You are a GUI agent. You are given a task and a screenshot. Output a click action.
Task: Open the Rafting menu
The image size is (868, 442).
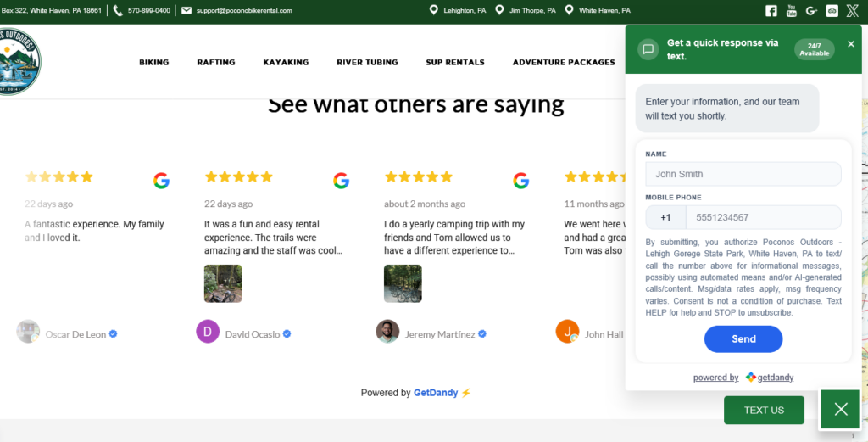(216, 63)
